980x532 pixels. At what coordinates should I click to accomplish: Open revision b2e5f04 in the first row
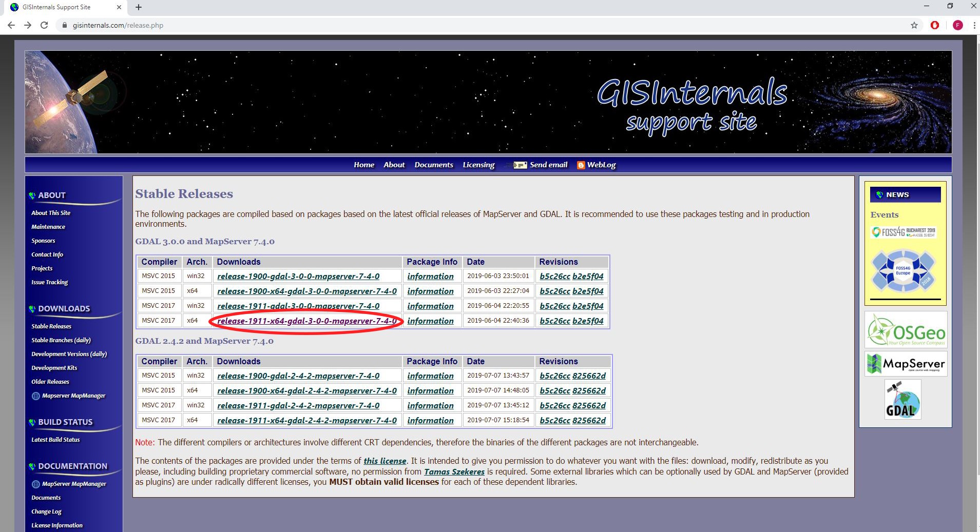[588, 276]
